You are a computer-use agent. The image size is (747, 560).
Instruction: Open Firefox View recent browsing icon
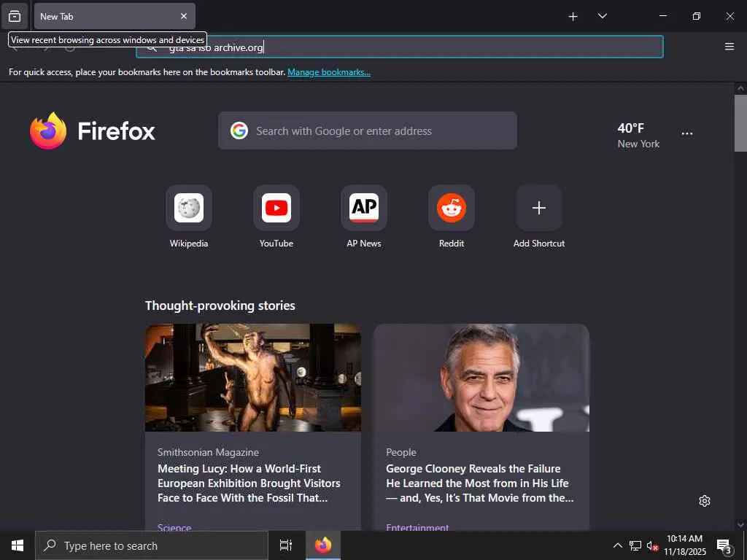15,16
